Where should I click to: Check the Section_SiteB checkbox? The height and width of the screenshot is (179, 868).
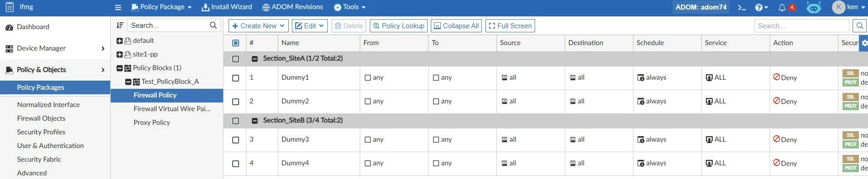click(x=235, y=121)
